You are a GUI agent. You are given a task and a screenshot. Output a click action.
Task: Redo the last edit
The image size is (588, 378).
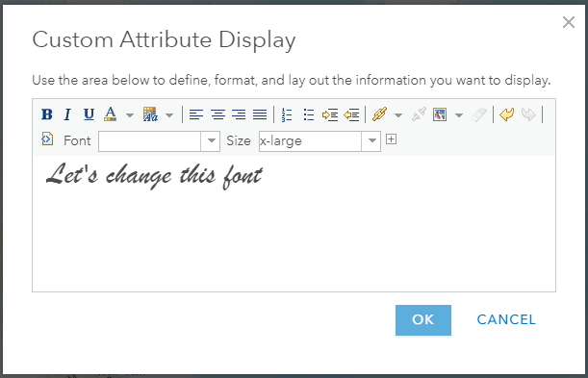[528, 114]
